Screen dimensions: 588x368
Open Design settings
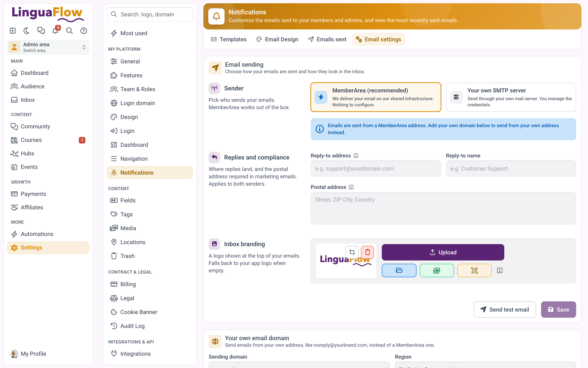coord(150,117)
